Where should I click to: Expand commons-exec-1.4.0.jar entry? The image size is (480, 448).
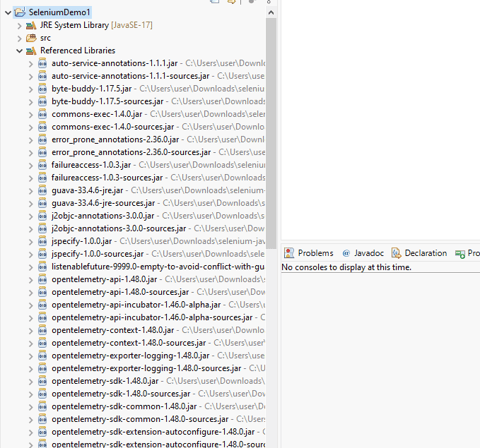tap(31, 114)
